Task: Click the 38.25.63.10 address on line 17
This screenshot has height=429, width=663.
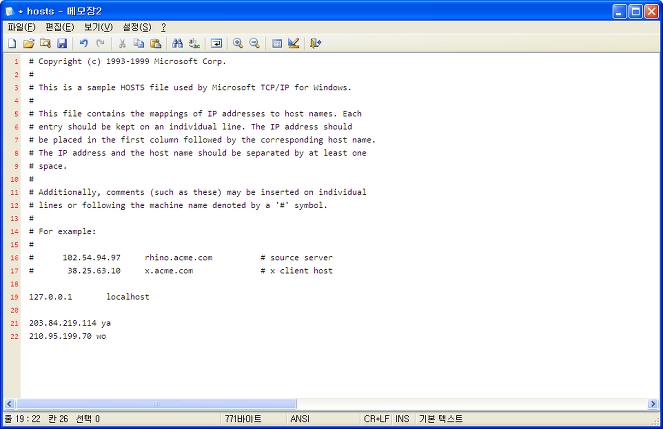Action: [x=94, y=271]
